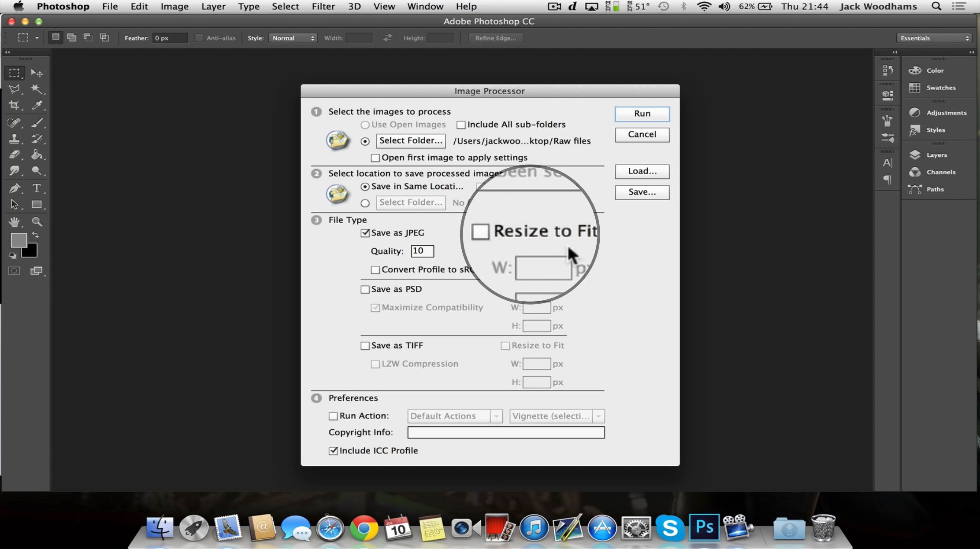Click the Select menu item
Viewport: 980px width, 549px height.
(x=285, y=6)
